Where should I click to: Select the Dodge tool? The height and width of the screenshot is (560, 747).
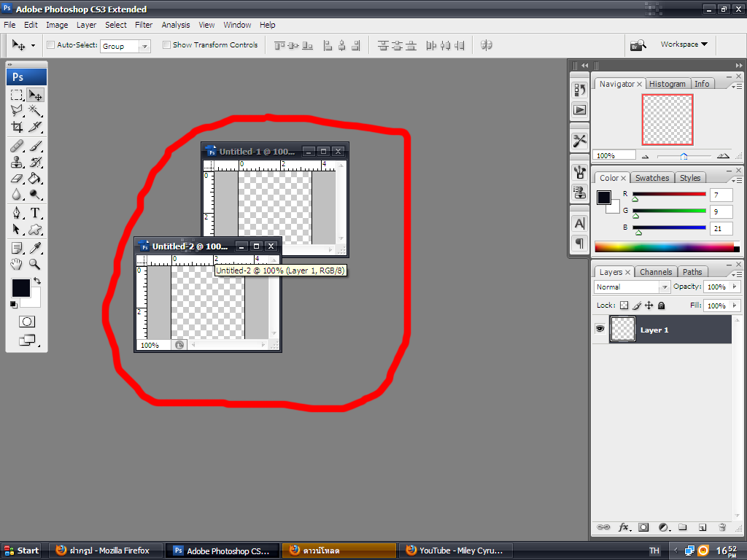35,194
